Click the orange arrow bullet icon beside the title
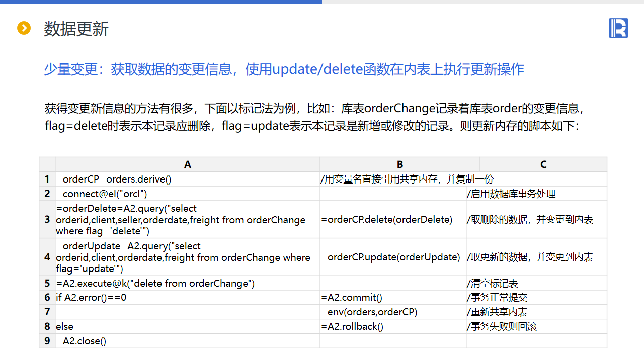 [24, 28]
